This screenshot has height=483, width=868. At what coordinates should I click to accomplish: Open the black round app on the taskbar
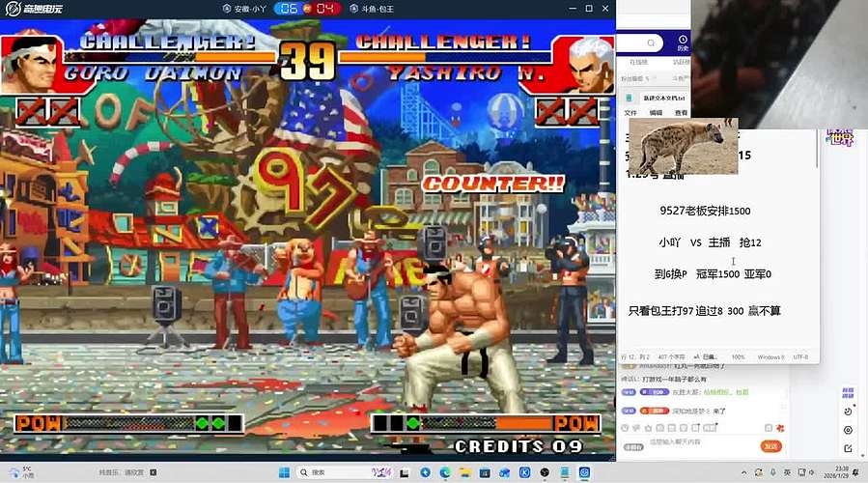545,472
